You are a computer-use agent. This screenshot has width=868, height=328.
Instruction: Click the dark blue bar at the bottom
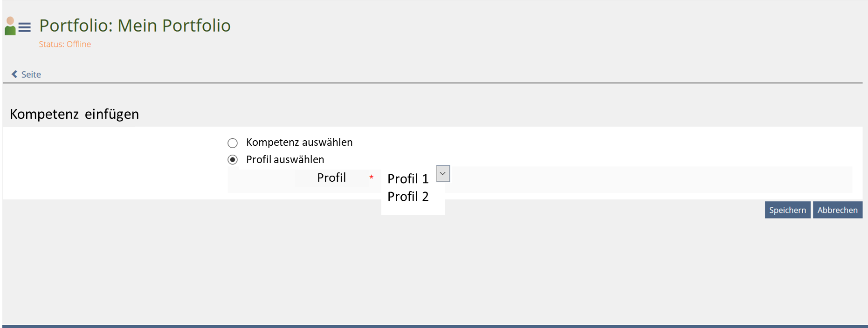tap(434, 326)
